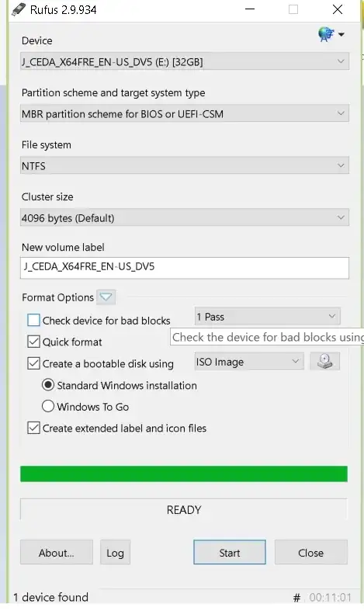This screenshot has height=611, width=364.
Task: Click the Rufus USB icon in title bar
Action: tap(18, 10)
